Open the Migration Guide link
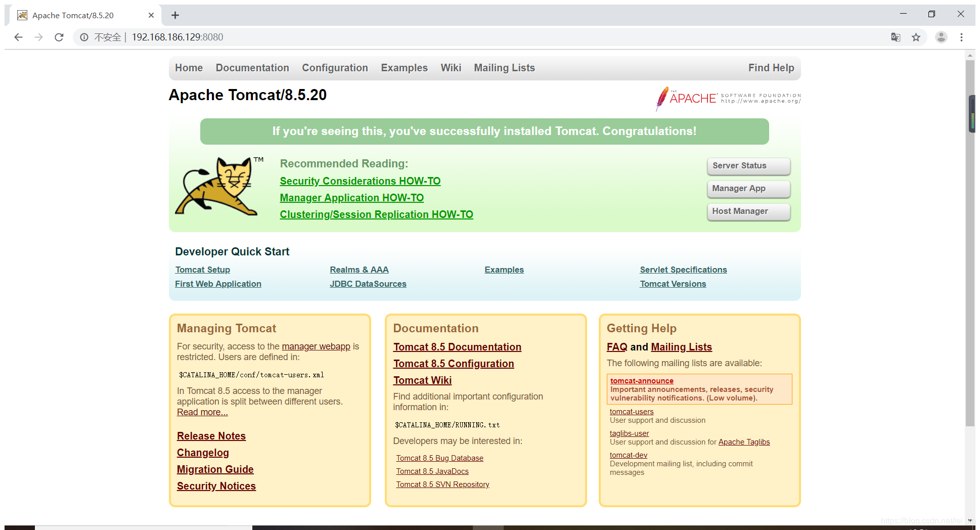This screenshot has width=980, height=530. click(215, 469)
